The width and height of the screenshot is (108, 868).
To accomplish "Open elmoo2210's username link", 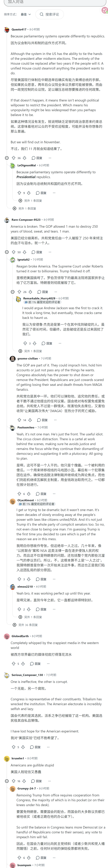I will pos(25,587).
